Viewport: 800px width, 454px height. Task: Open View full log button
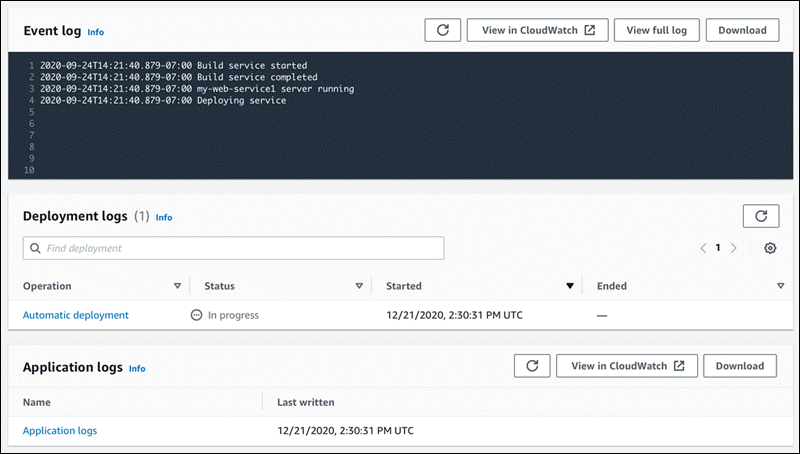coord(656,30)
